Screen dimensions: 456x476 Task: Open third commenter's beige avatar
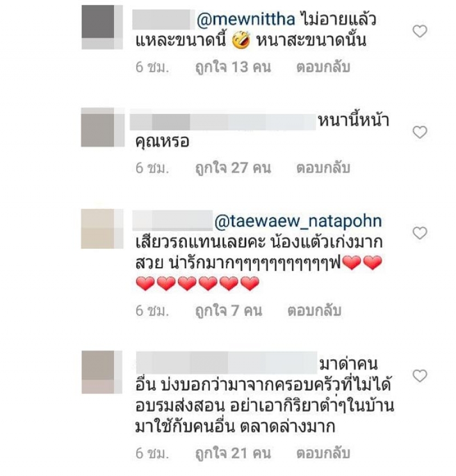click(102, 228)
